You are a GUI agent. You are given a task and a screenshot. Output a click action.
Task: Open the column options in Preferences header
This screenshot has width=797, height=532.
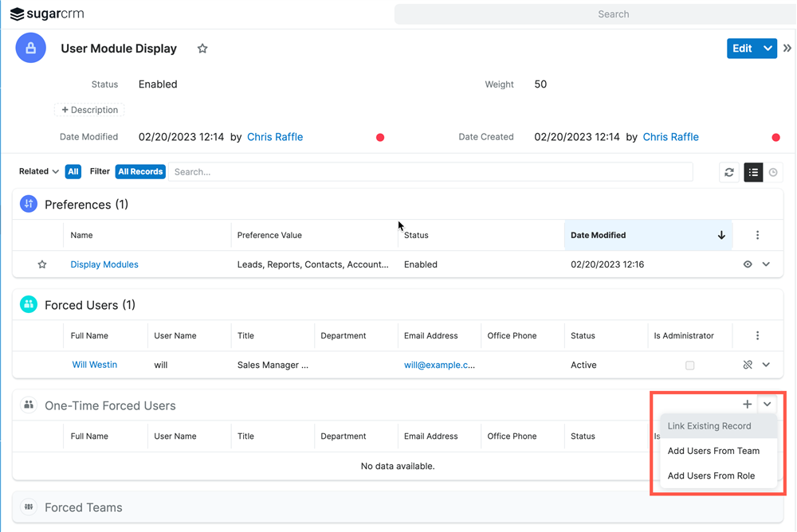coord(757,235)
